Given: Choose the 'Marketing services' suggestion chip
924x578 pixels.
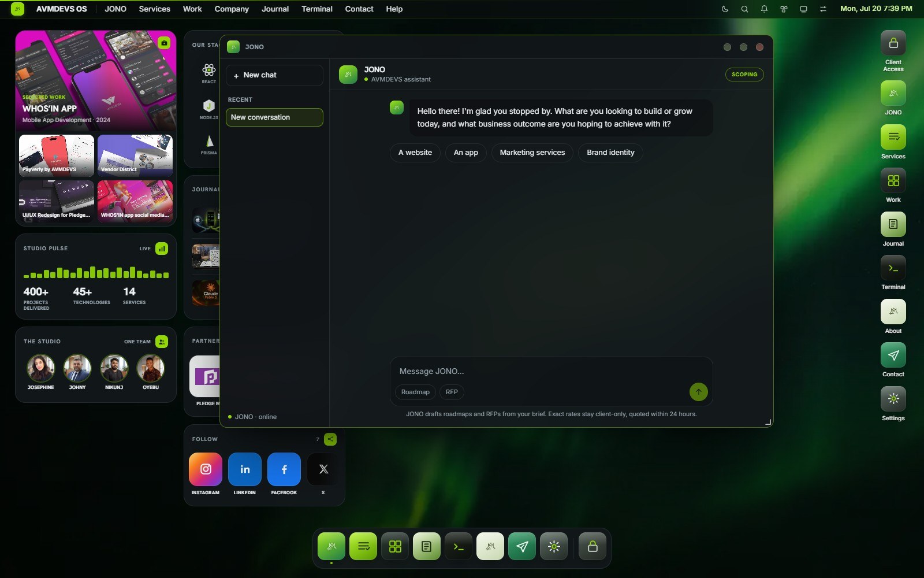Looking at the screenshot, I should pos(532,153).
